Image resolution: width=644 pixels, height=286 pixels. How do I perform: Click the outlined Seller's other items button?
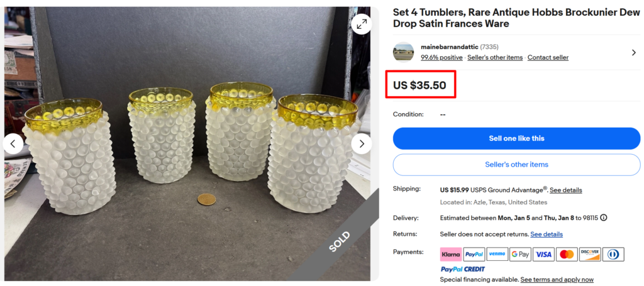pos(516,165)
